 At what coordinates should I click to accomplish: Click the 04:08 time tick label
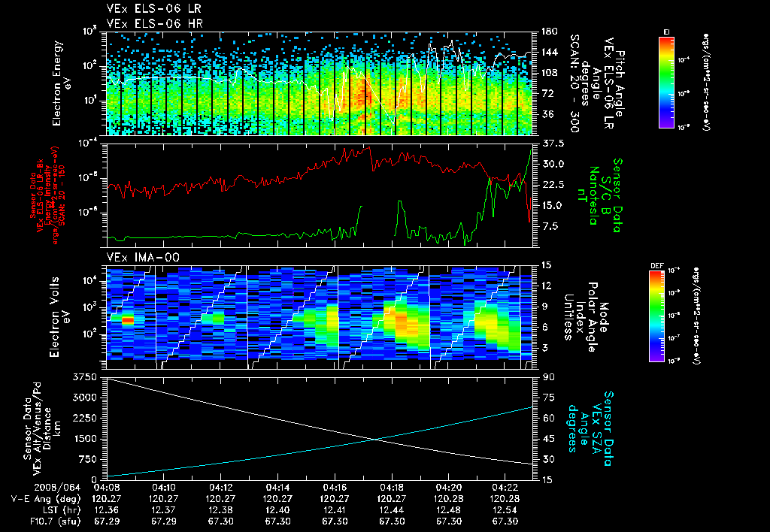tap(107, 488)
